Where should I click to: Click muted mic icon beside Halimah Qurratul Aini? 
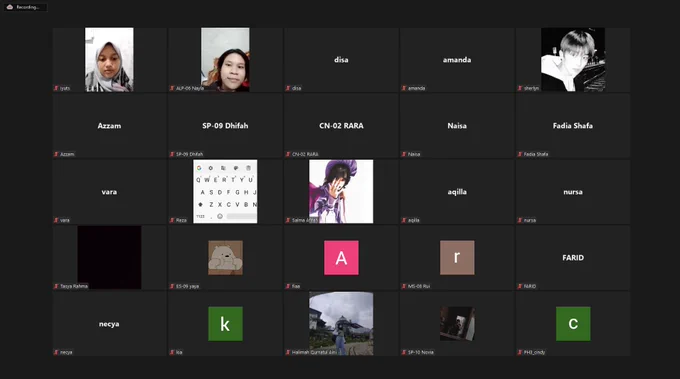click(x=288, y=352)
